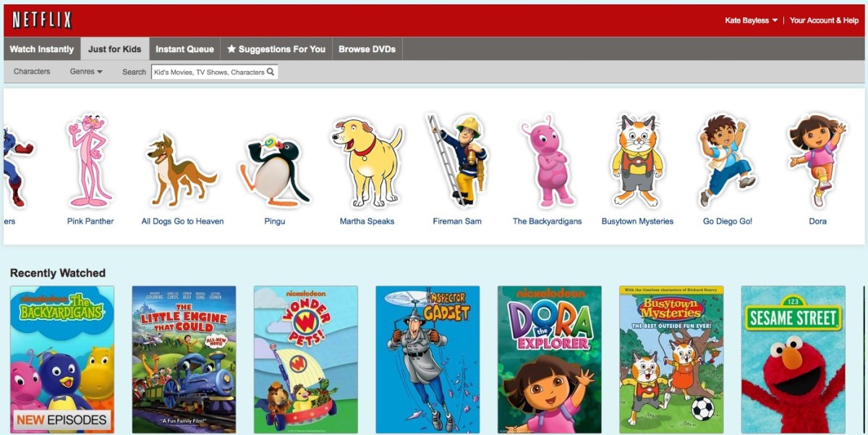The image size is (868, 435).
Task: Open the Fireman Sam character icon
Action: pyautogui.click(x=457, y=160)
